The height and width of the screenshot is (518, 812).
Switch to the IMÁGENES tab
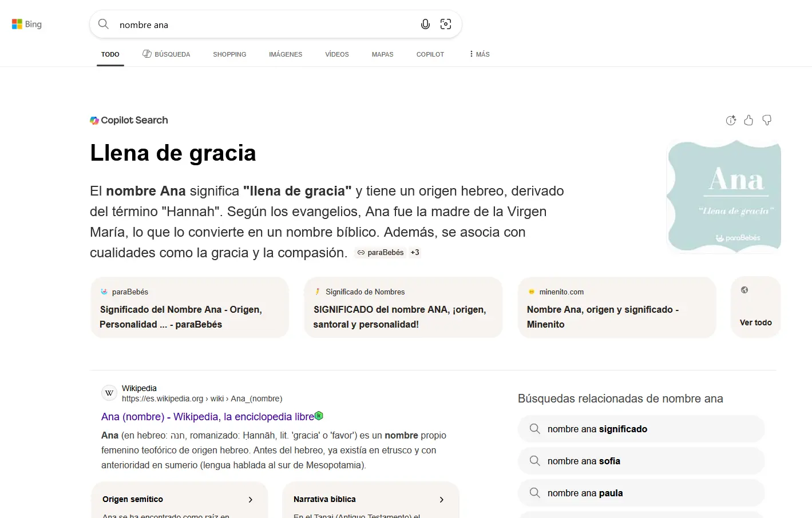click(286, 54)
